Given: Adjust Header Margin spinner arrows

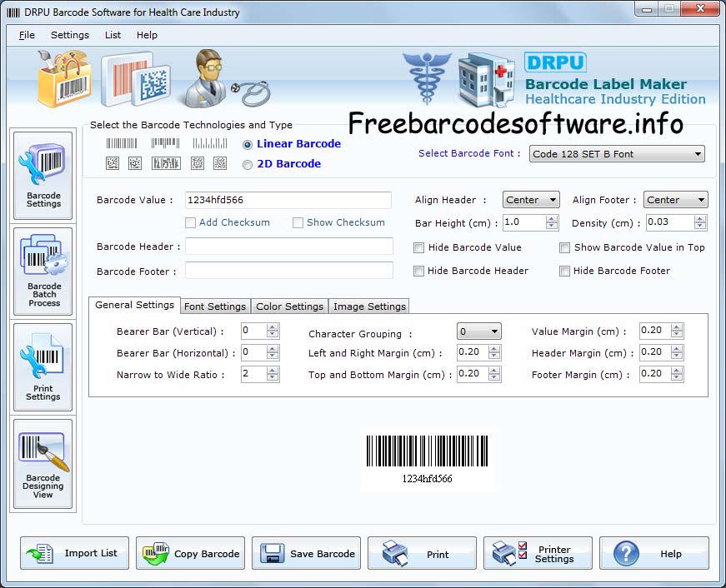Looking at the screenshot, I should coord(677,352).
